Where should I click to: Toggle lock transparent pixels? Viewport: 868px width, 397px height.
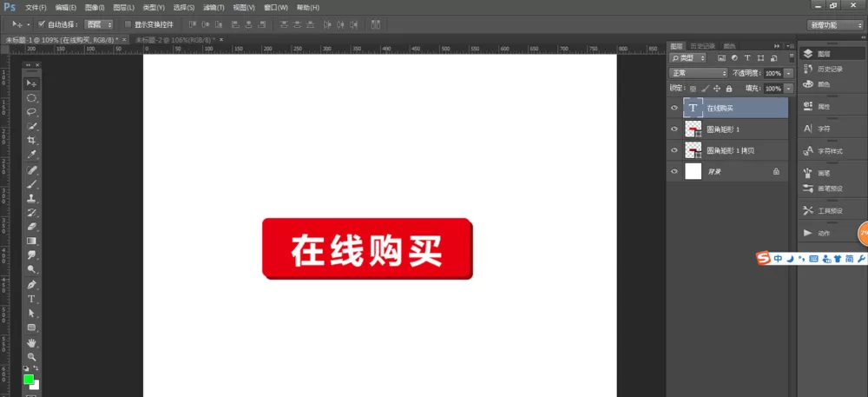point(693,89)
